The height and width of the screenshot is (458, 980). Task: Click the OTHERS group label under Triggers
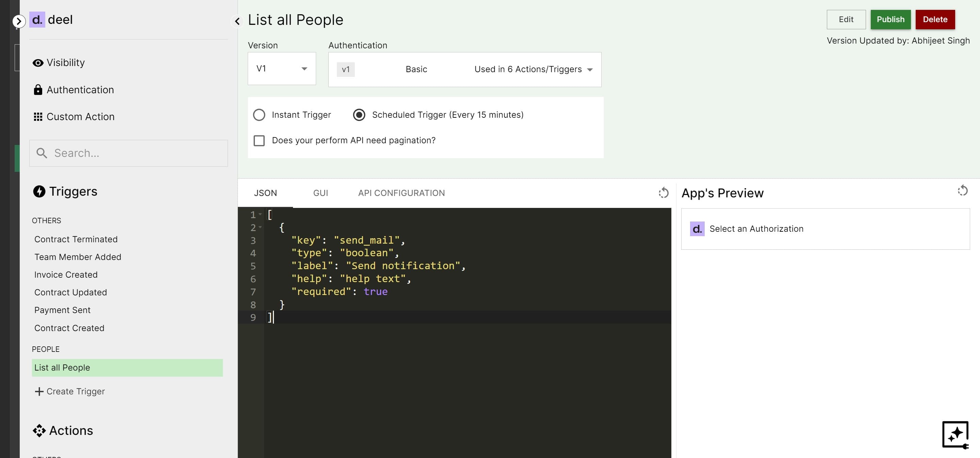coord(46,220)
